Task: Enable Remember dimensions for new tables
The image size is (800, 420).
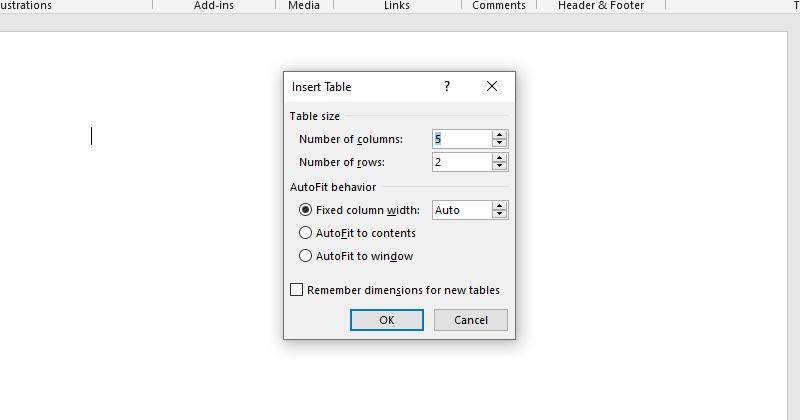Action: pyautogui.click(x=296, y=290)
